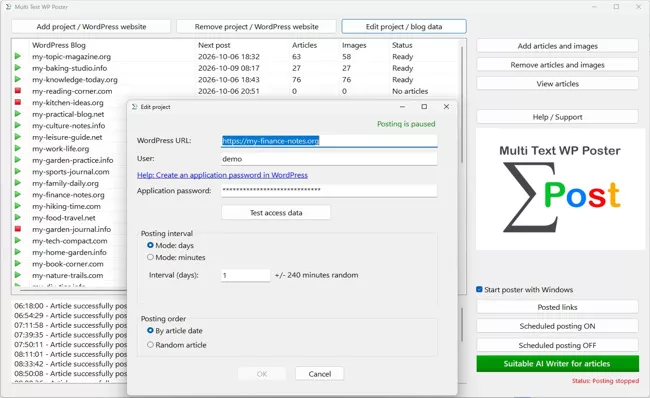Image resolution: width=650 pixels, height=398 pixels.
Task: Click the WordPress URL field
Action: click(x=329, y=141)
